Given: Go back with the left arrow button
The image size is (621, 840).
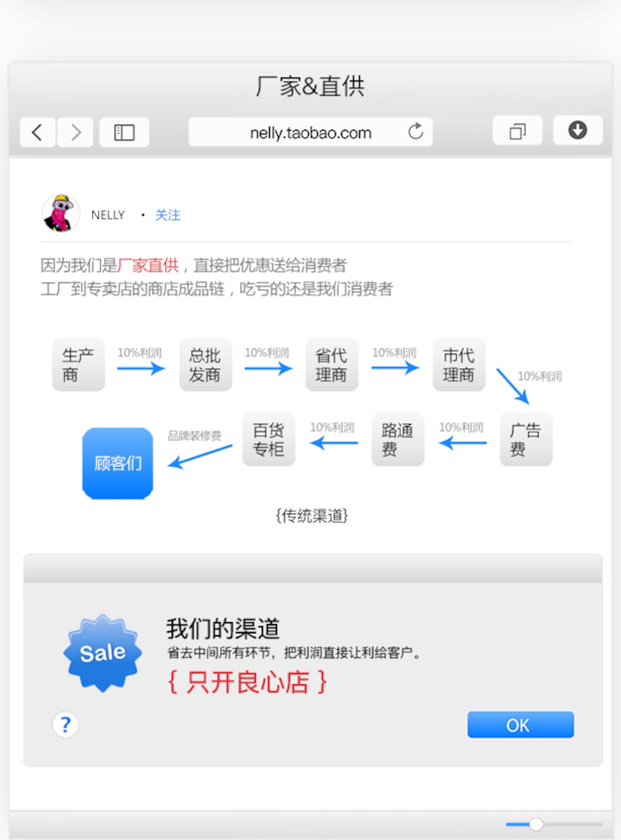Looking at the screenshot, I should coord(37,132).
